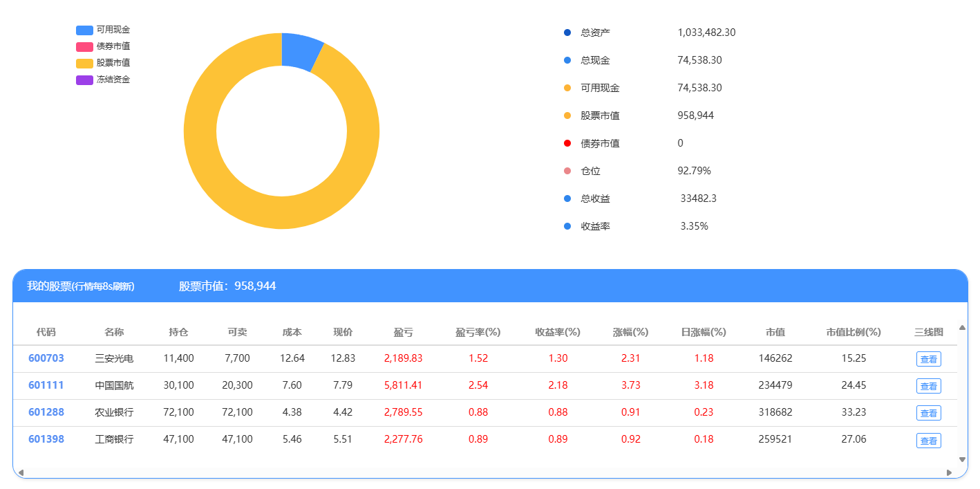Viewport: 980px width, 489px height.
Task: Click table scroll up arrow
Action: [962, 328]
